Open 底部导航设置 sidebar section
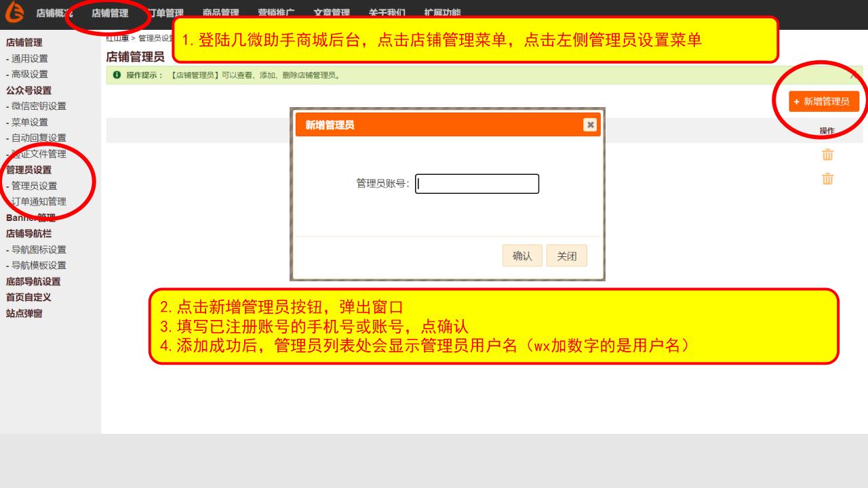This screenshot has width=868, height=488. 33,282
